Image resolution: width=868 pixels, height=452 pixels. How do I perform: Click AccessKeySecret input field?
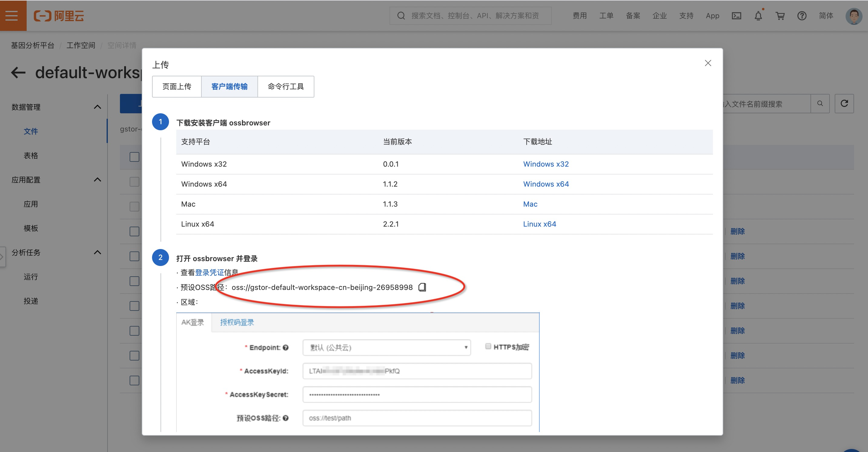click(417, 394)
